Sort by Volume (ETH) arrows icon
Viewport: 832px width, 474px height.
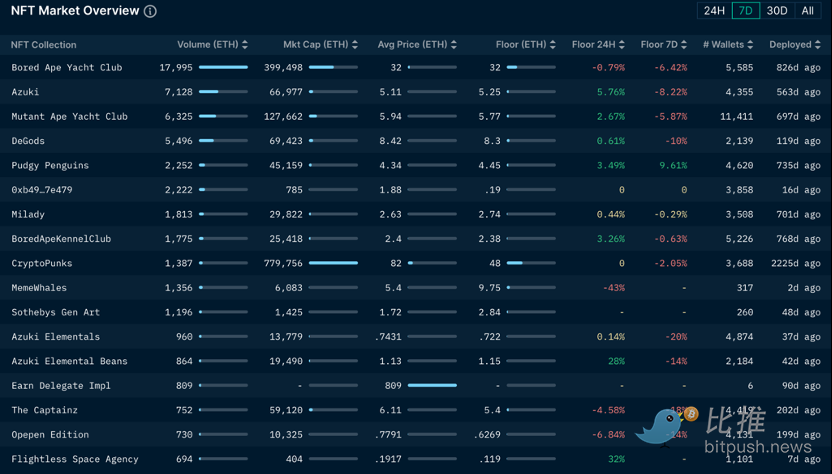245,45
